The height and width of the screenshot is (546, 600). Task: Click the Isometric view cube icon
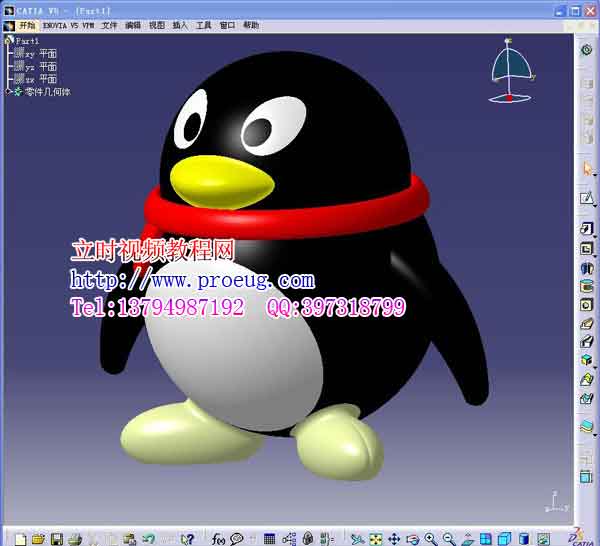tap(504, 539)
